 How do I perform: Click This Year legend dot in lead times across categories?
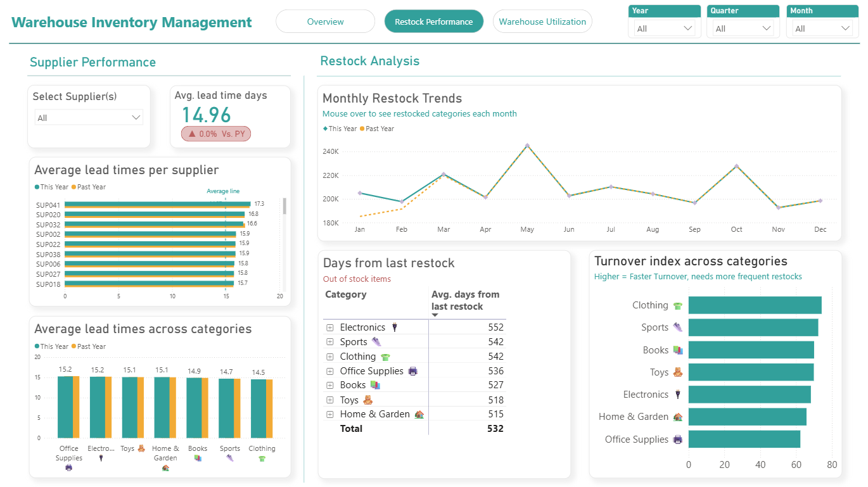[x=37, y=346]
